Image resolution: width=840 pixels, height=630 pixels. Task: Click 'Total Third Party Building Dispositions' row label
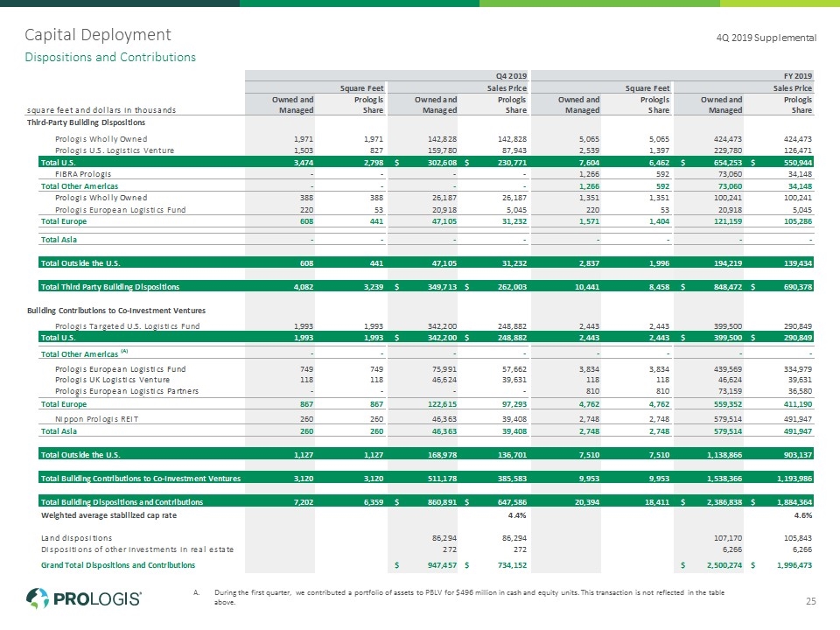pyautogui.click(x=110, y=287)
